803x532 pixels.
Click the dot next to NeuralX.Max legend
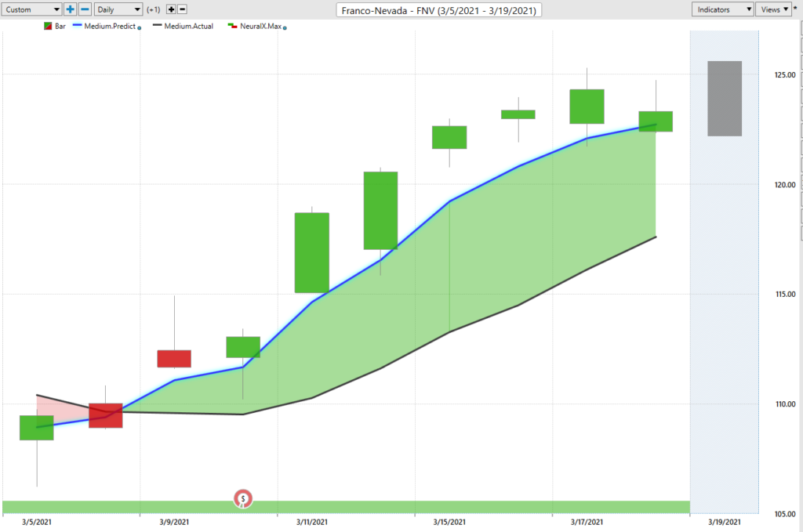pyautogui.click(x=285, y=27)
